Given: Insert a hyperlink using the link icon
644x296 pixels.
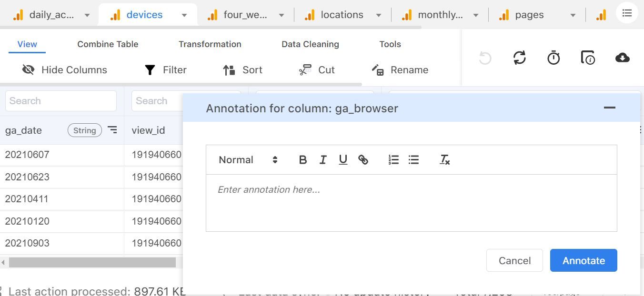Looking at the screenshot, I should 363,159.
